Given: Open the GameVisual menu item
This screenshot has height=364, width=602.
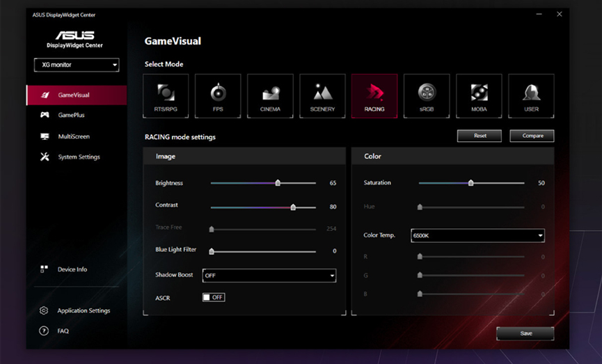Looking at the screenshot, I should 77,95.
